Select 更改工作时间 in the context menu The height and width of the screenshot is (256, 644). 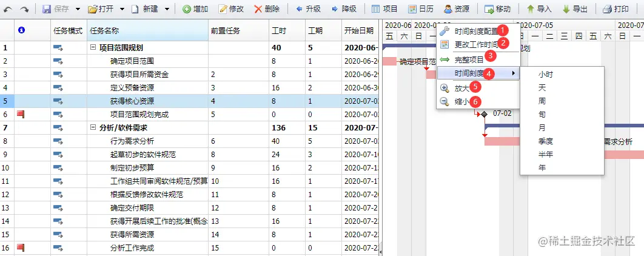pyautogui.click(x=478, y=44)
